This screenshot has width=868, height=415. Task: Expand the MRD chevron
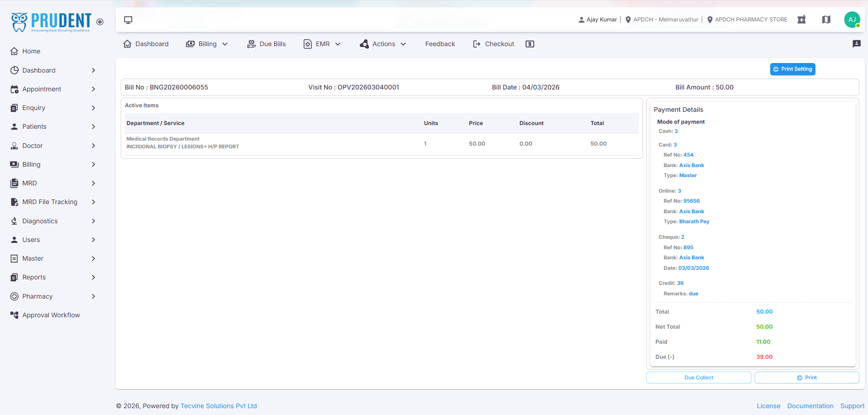(x=93, y=183)
